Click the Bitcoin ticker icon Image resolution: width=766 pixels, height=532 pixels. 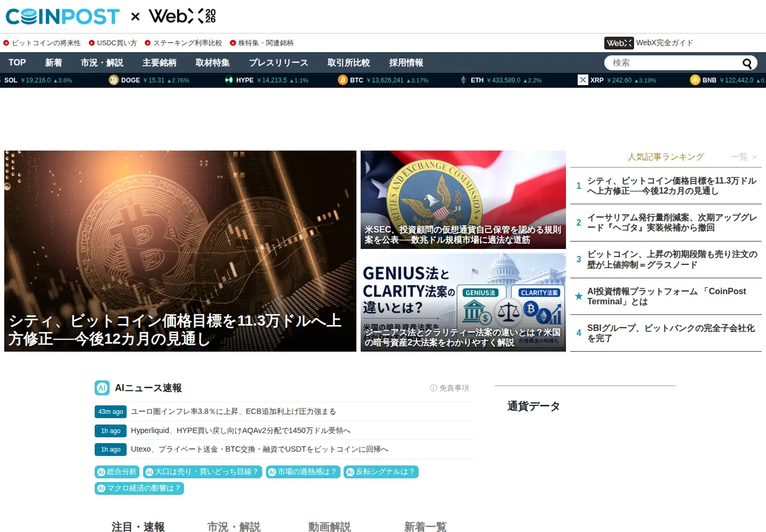(343, 80)
